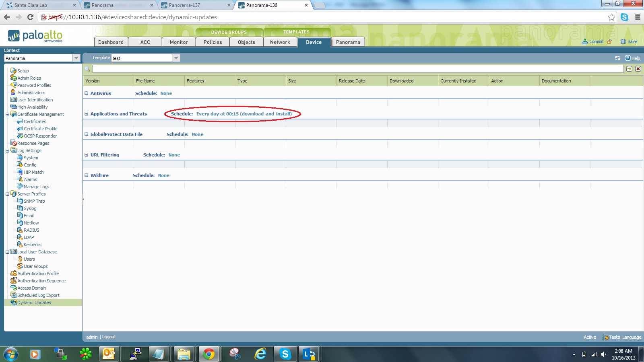Image resolution: width=644 pixels, height=362 pixels.
Task: Click the Administrators user icon
Action: pyautogui.click(x=13, y=93)
